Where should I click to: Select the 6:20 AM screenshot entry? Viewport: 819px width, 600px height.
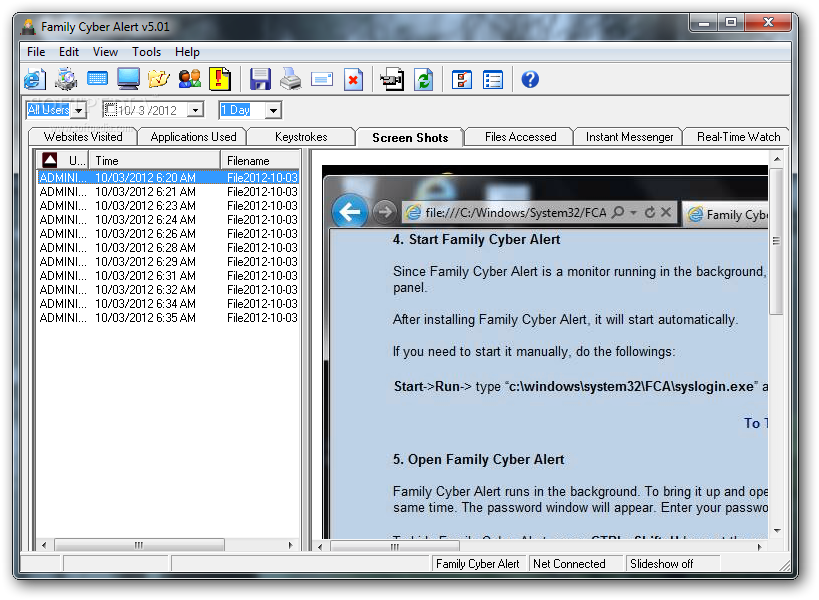pyautogui.click(x=168, y=178)
